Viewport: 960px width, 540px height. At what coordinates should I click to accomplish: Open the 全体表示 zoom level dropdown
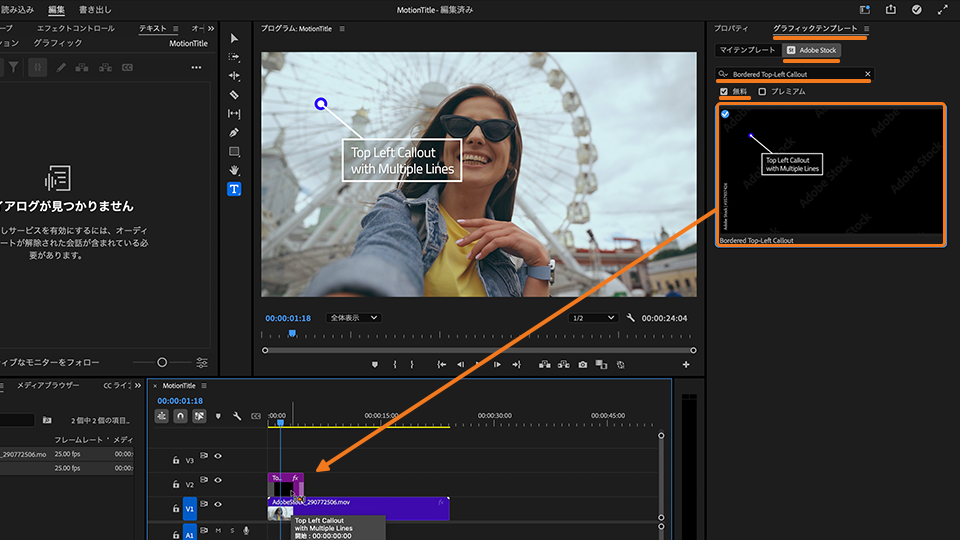point(354,318)
